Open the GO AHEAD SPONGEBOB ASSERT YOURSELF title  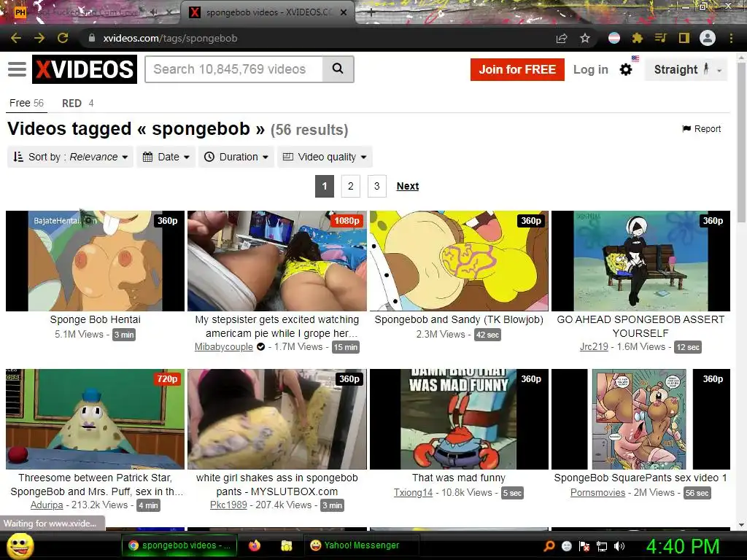pos(640,326)
